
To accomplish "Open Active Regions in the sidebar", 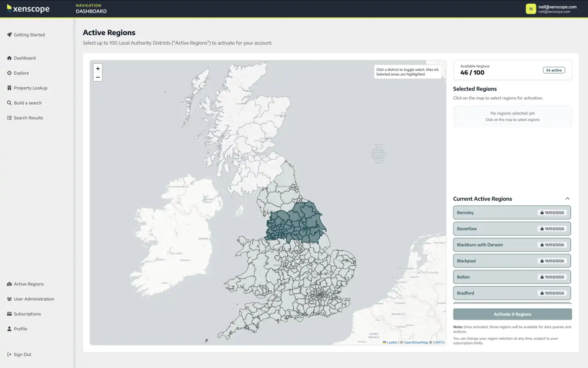I will 29,284.
